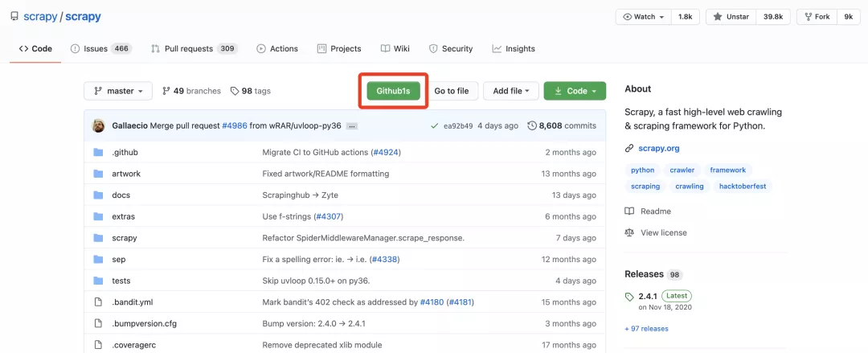Click the green check status icon
The image size is (868, 353).
435,125
